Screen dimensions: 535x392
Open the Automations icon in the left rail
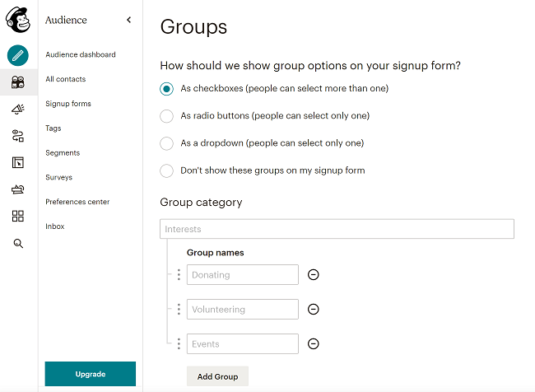18,136
